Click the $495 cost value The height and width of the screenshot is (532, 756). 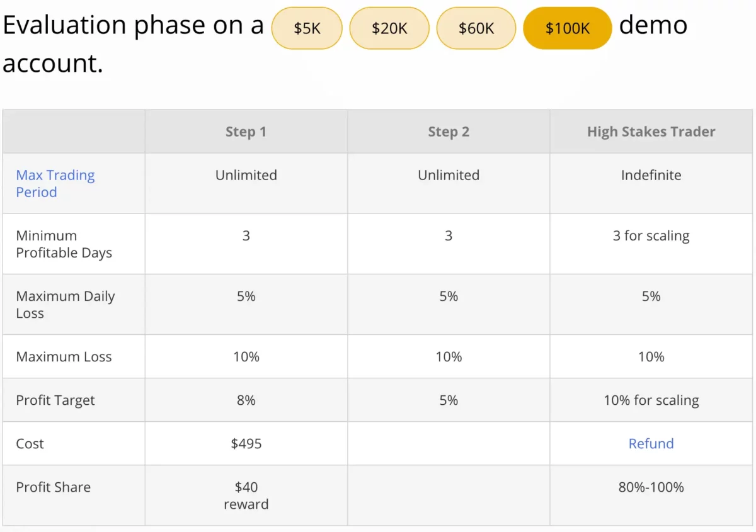tap(246, 444)
